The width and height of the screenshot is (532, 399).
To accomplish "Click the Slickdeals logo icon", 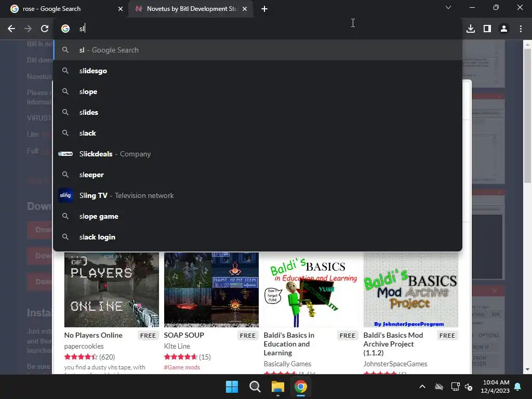I will tap(65, 154).
